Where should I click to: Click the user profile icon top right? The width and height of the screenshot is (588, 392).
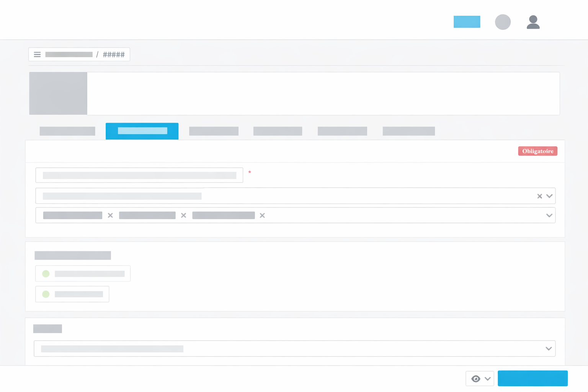coord(533,22)
